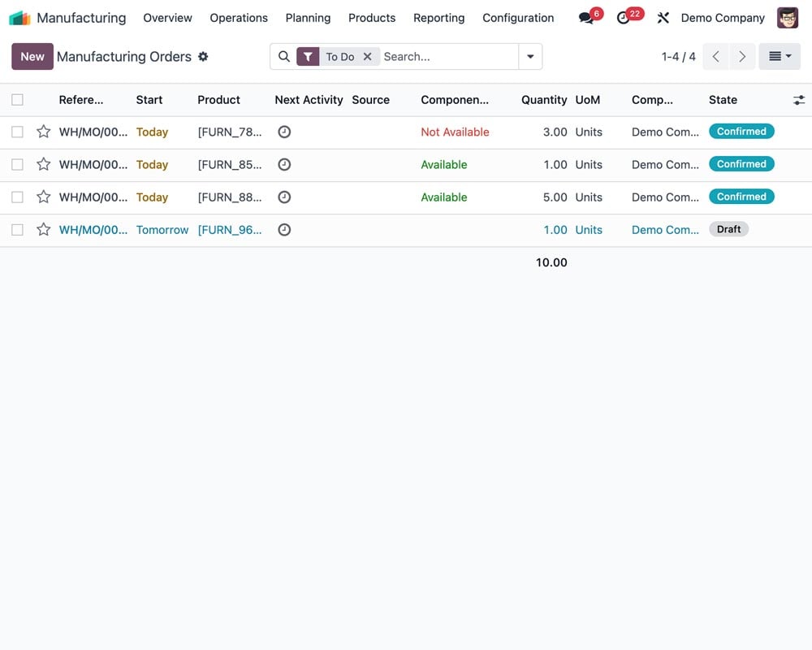
Task: Open the Reporting menu
Action: 438,17
